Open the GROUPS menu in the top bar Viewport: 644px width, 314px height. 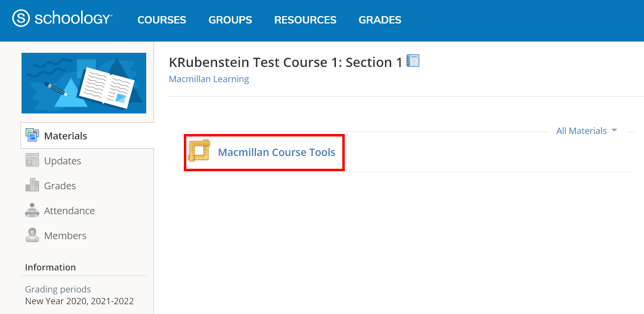click(x=230, y=20)
